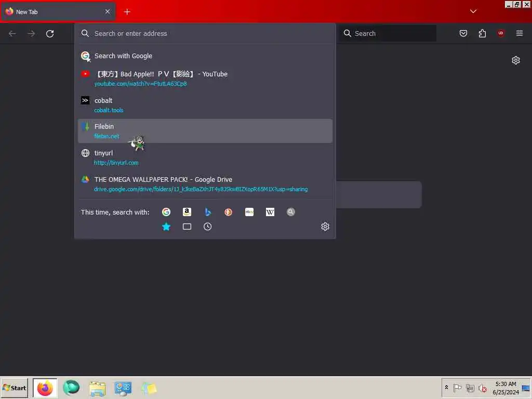The height and width of the screenshot is (399, 532).
Task: Focus the toolbar Search box
Action: click(x=388, y=33)
